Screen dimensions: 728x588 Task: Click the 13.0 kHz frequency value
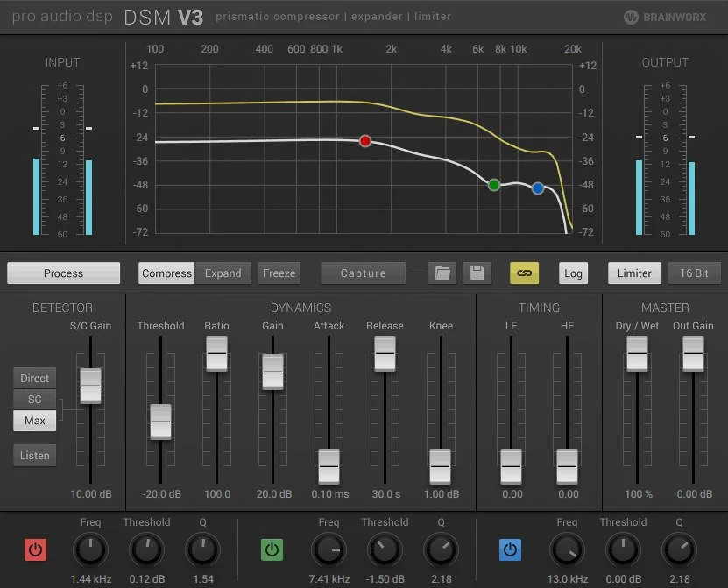tap(568, 579)
